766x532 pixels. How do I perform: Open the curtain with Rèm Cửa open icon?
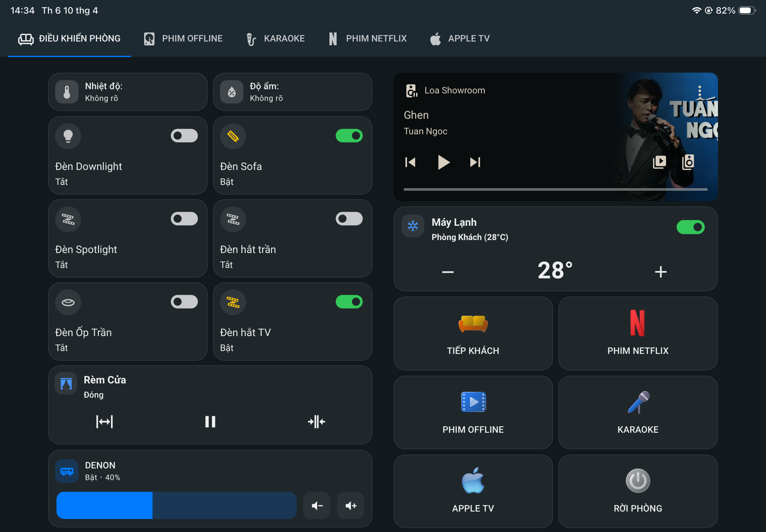click(x=105, y=422)
